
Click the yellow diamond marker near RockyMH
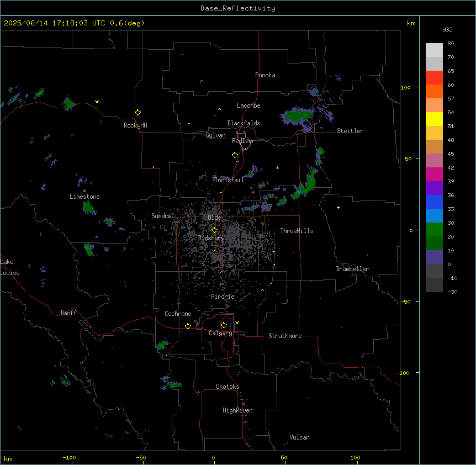(x=137, y=112)
